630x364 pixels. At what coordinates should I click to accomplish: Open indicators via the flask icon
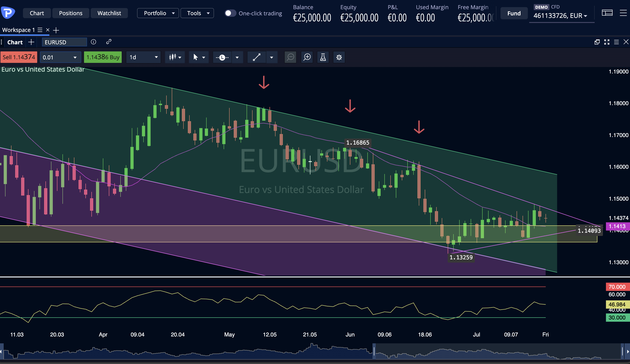point(323,57)
